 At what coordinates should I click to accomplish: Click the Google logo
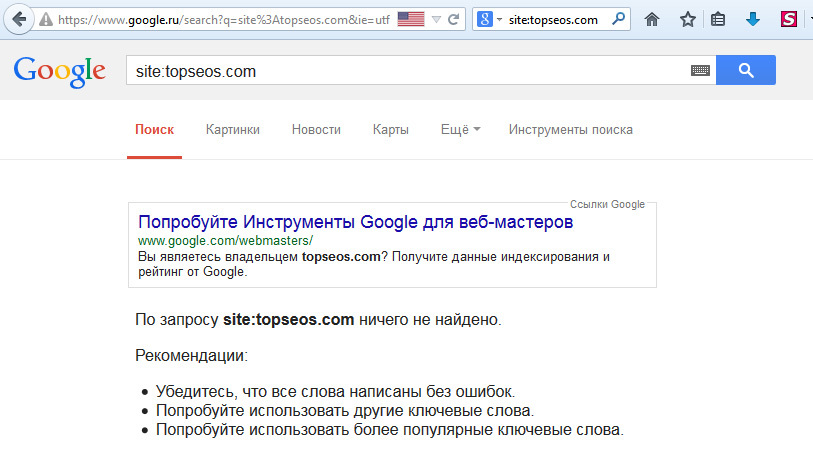60,72
